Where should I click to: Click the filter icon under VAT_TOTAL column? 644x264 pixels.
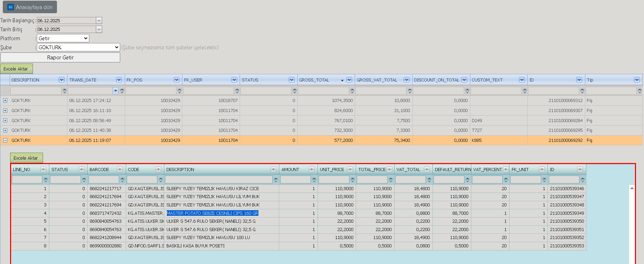(x=429, y=180)
